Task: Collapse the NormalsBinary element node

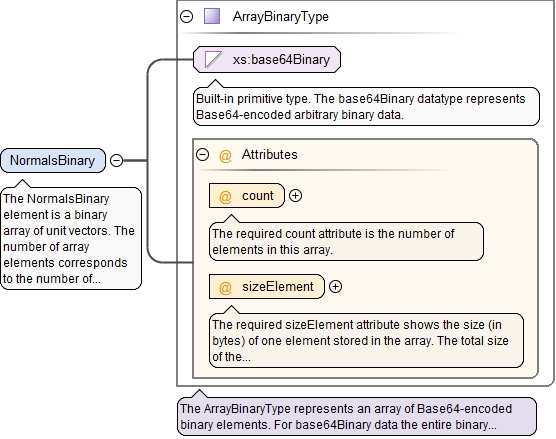Action: pyautogui.click(x=116, y=160)
